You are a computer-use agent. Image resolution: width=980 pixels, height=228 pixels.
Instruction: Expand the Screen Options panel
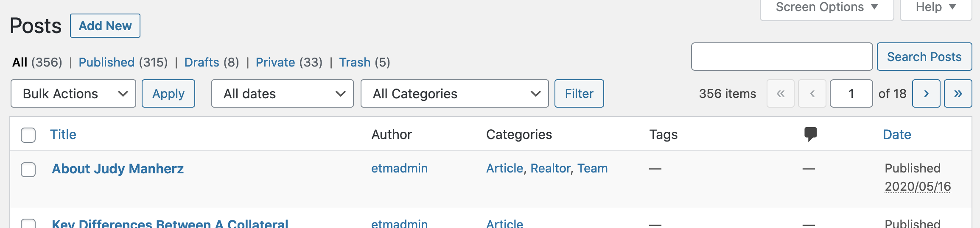[827, 8]
